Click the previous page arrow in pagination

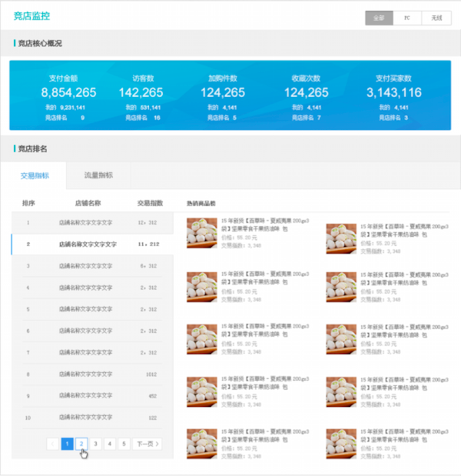[x=53, y=444]
